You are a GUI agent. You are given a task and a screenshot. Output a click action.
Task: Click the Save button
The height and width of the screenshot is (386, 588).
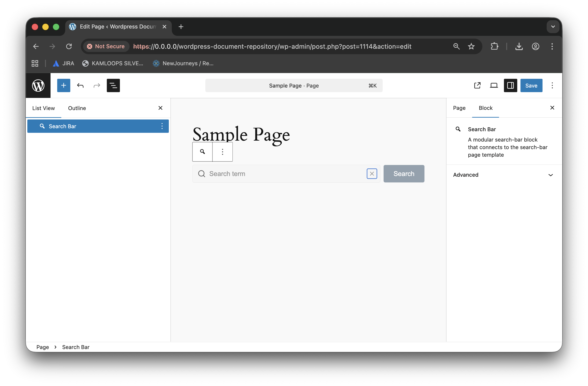click(x=531, y=85)
